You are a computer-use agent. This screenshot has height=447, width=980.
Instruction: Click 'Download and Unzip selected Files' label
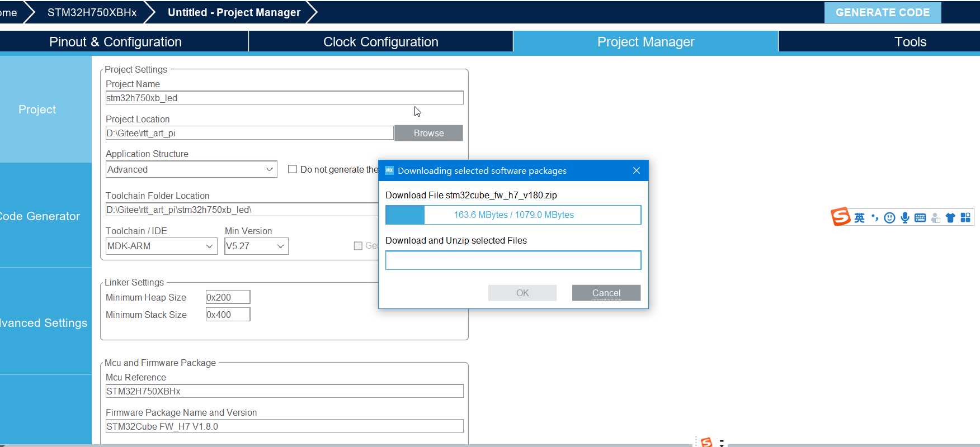(x=456, y=240)
